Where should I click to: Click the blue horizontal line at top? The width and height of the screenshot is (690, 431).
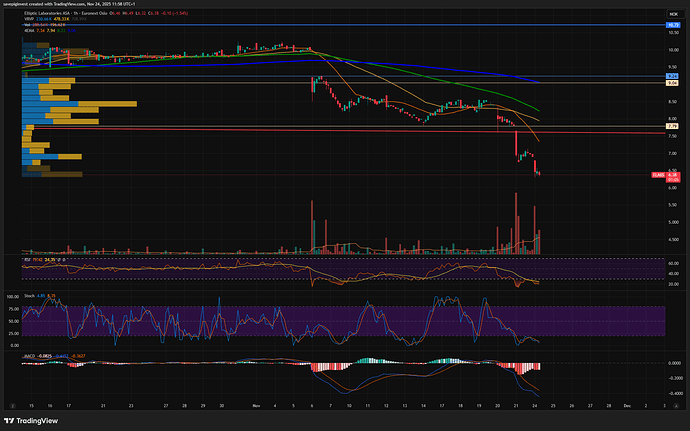pos(300,23)
